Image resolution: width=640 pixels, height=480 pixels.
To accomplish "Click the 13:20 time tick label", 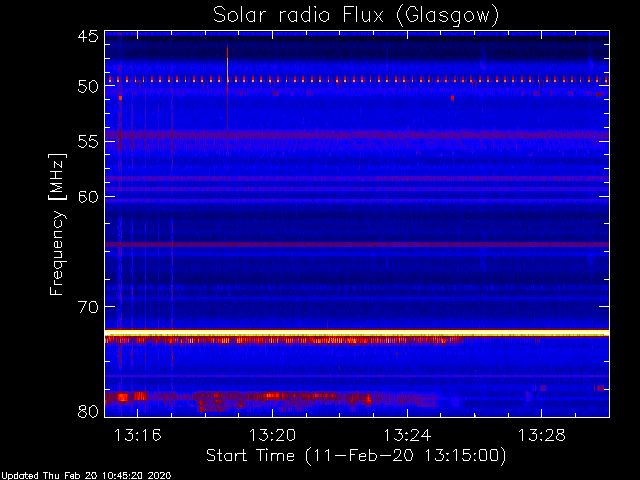I will 272,435.
